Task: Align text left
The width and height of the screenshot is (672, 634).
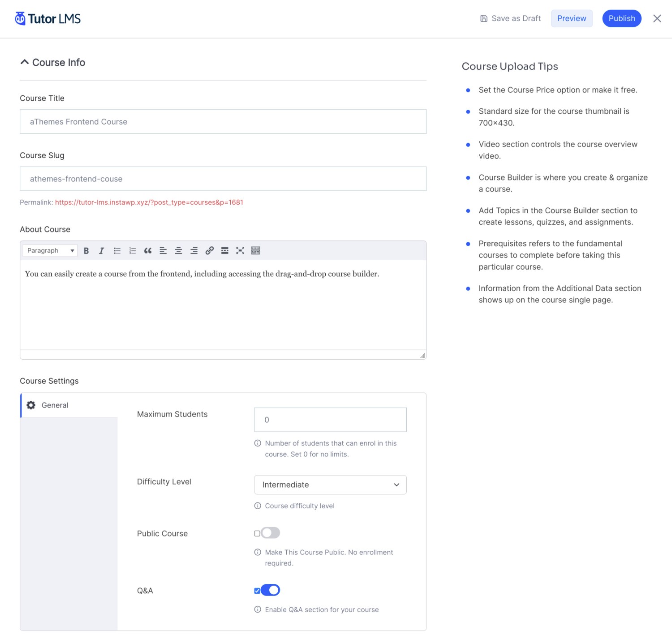Action: [x=163, y=251]
